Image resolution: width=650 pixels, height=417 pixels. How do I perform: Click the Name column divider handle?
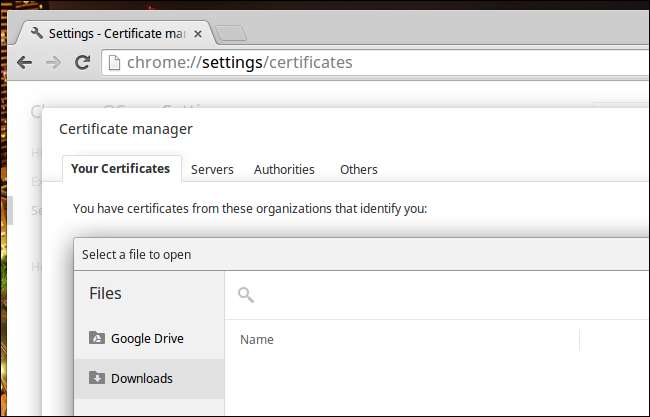[579, 340]
